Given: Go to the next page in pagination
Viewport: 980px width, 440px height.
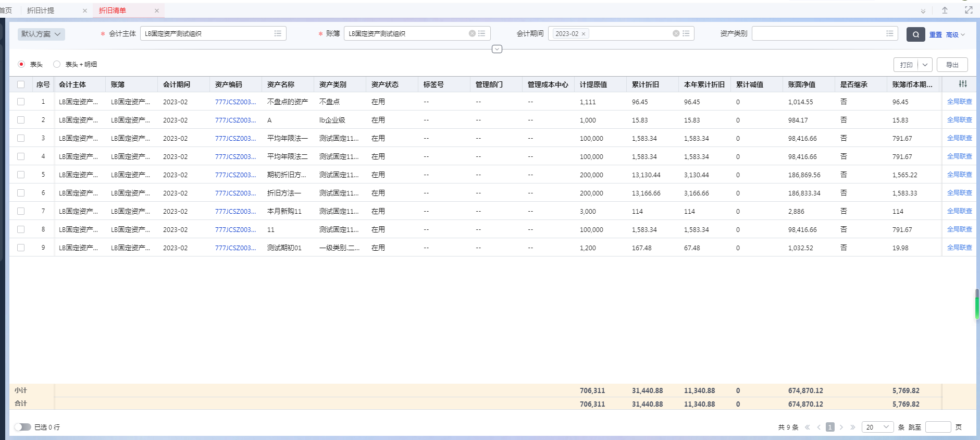Looking at the screenshot, I should tap(841, 427).
